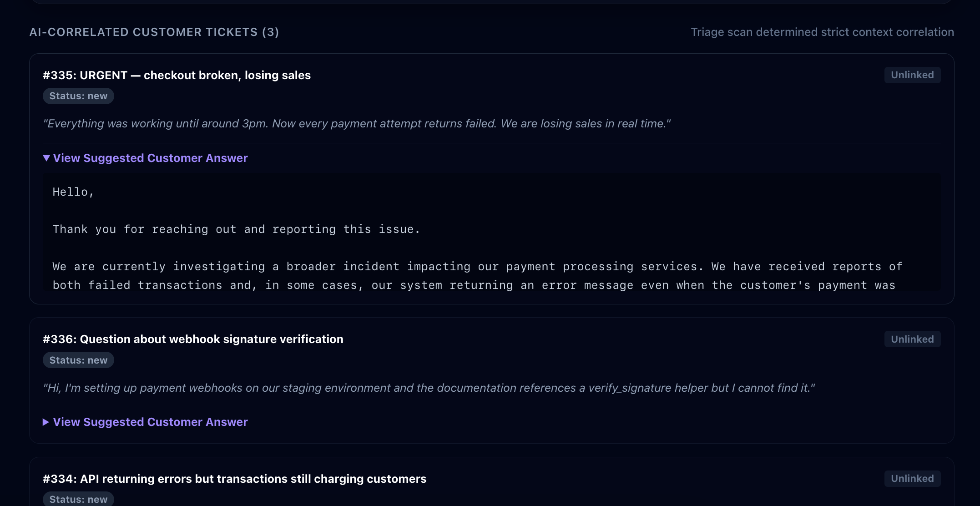
Task: Click Status: new badge on ticket #334
Action: click(78, 499)
